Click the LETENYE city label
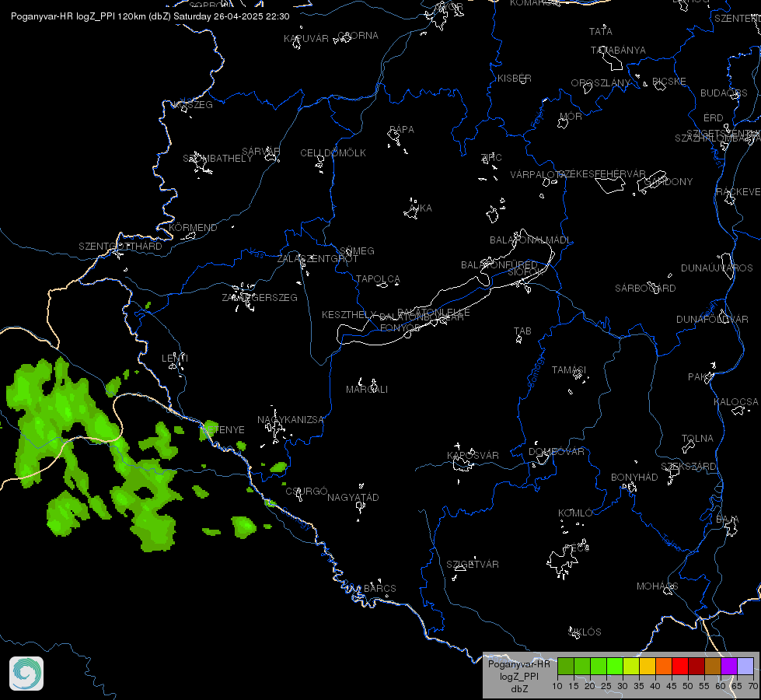The width and height of the screenshot is (761, 700). point(223,430)
